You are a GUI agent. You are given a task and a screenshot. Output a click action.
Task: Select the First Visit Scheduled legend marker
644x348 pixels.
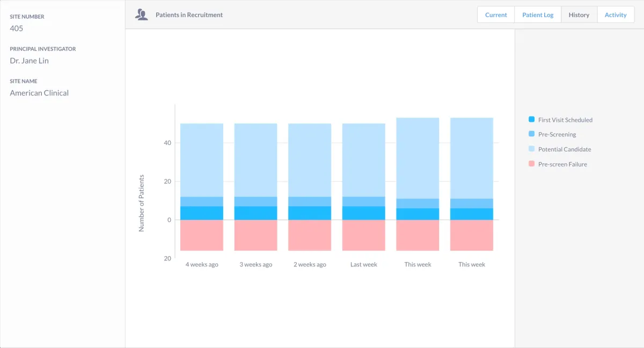coord(531,119)
